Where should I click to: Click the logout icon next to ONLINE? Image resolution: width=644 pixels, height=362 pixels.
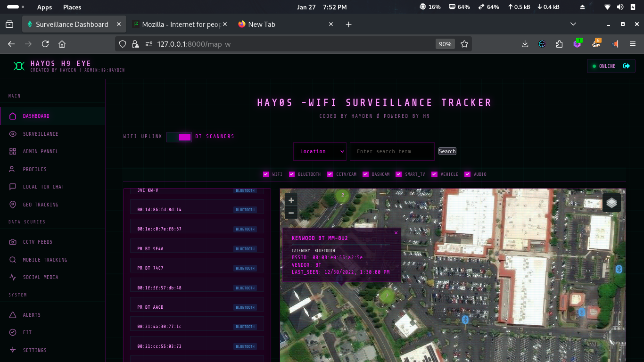click(627, 66)
